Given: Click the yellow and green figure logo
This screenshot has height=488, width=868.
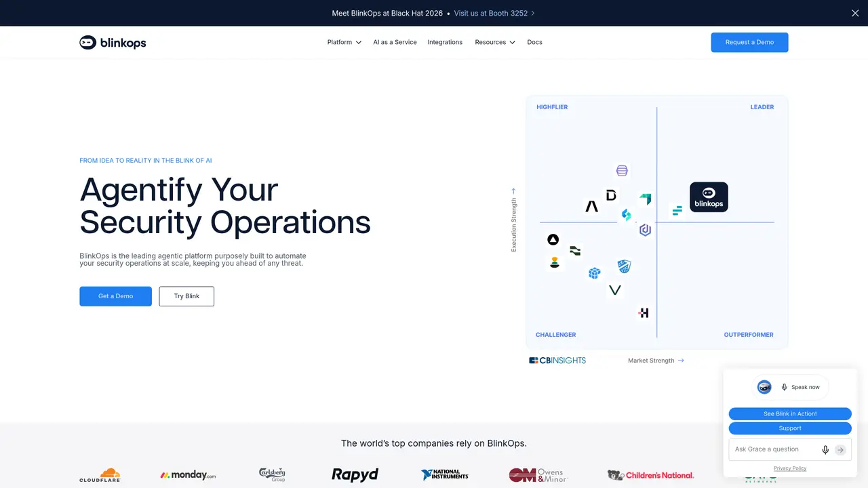Looking at the screenshot, I should [555, 263].
